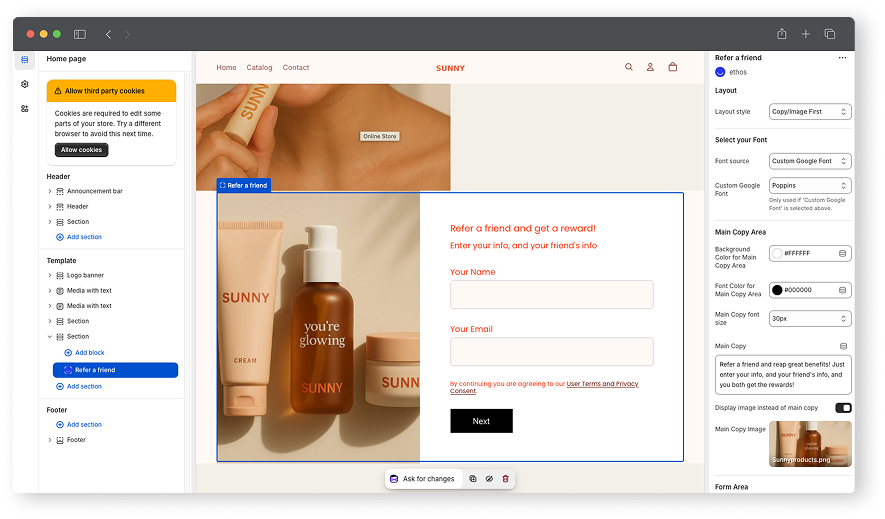Screen dimensions: 885x519
Task: Click the store account icon
Action: coord(650,67)
